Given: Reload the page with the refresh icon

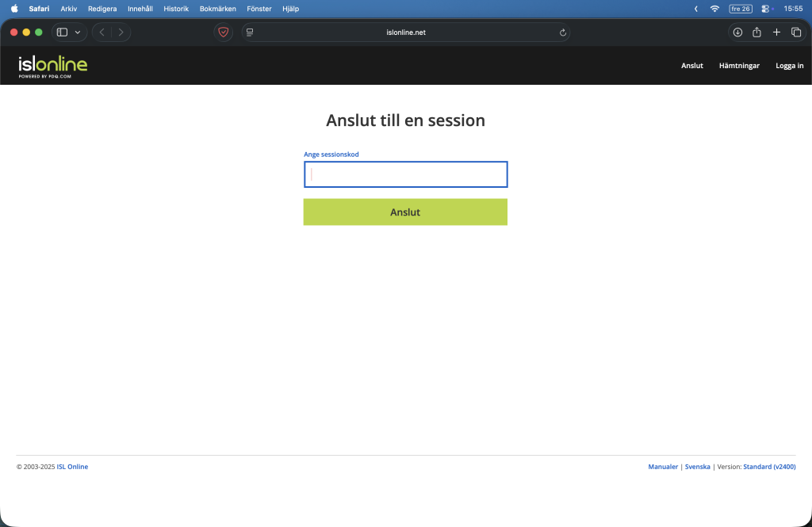Looking at the screenshot, I should pyautogui.click(x=562, y=32).
